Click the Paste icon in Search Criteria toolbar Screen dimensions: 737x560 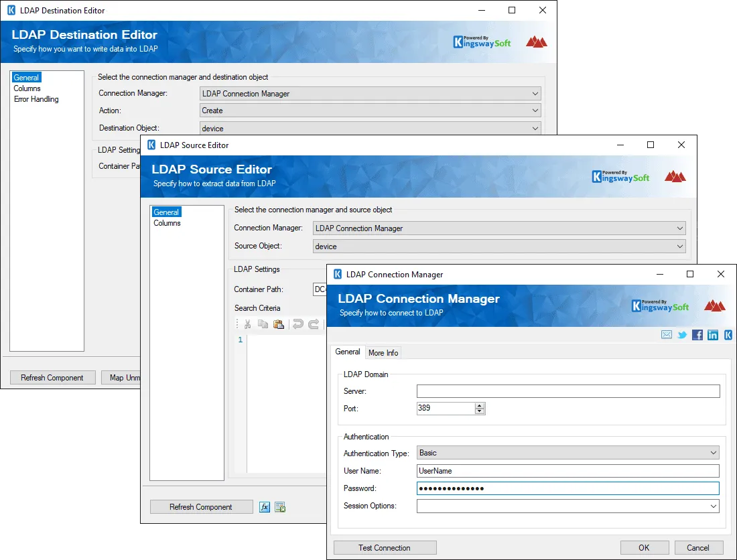[x=279, y=324]
